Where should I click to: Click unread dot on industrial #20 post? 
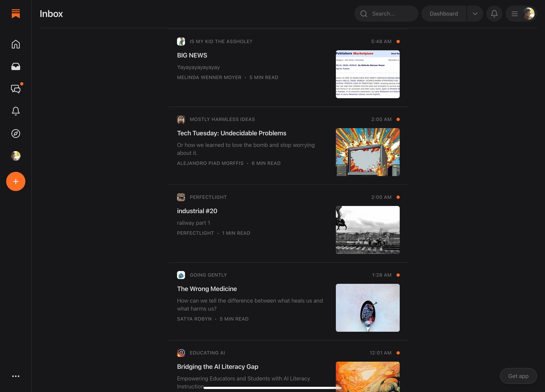398,197
